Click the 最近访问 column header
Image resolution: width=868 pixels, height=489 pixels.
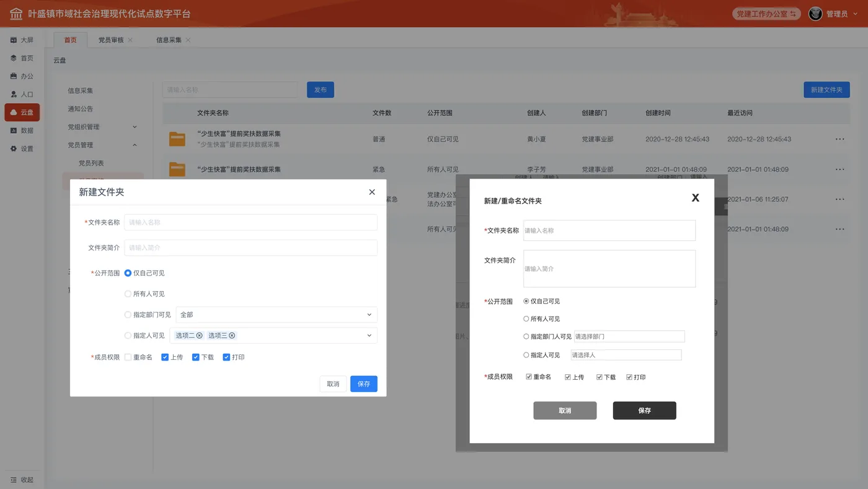click(740, 113)
